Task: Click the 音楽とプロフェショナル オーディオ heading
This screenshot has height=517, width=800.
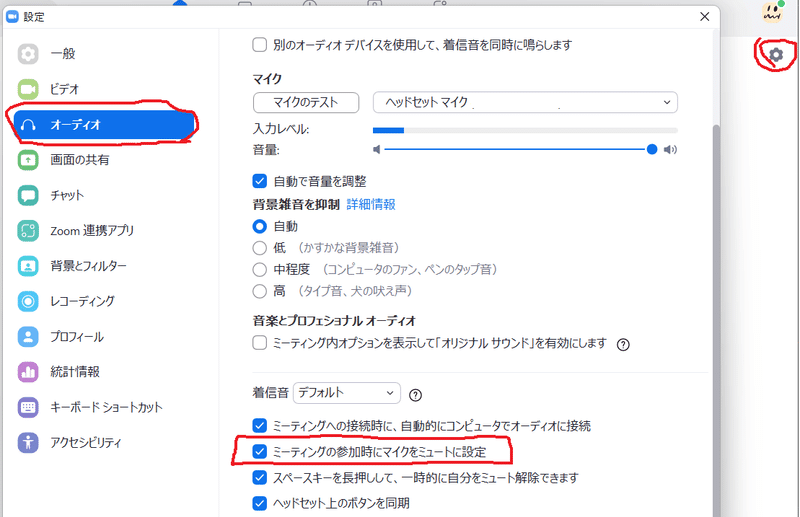Action: pyautogui.click(x=334, y=321)
